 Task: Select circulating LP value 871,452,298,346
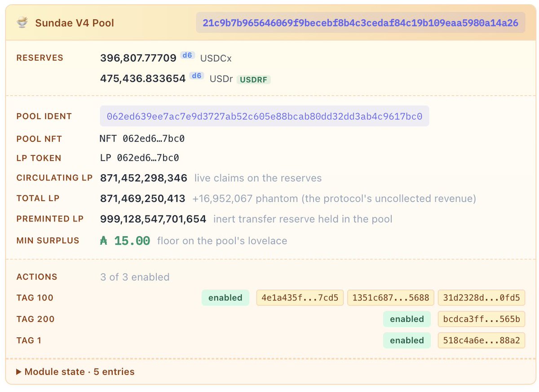[x=144, y=178]
